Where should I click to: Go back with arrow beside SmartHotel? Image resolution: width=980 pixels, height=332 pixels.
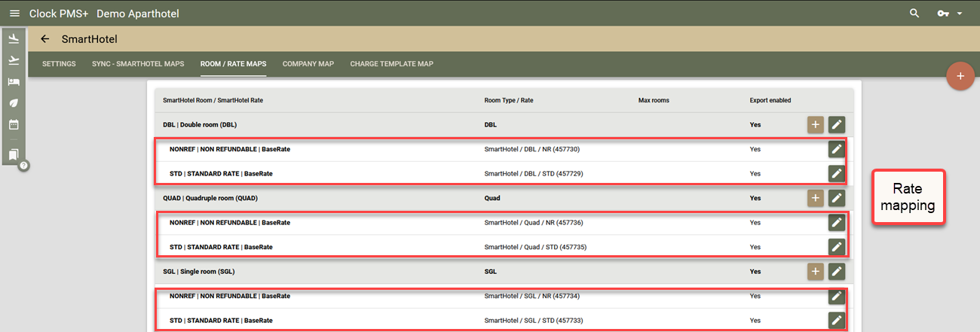(x=45, y=39)
